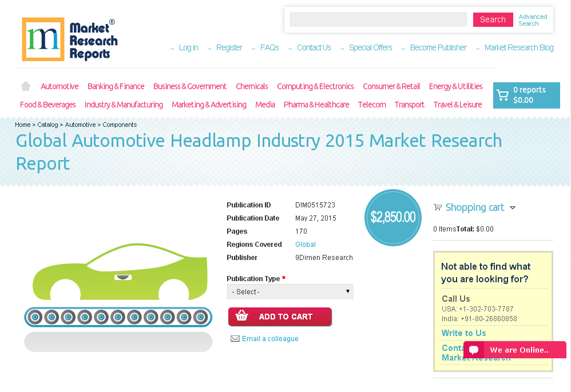Click the Market Research Reports logo

69,38
